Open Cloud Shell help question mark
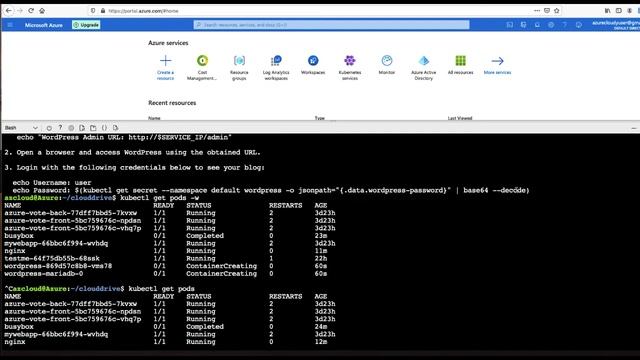 pyautogui.click(x=60, y=128)
